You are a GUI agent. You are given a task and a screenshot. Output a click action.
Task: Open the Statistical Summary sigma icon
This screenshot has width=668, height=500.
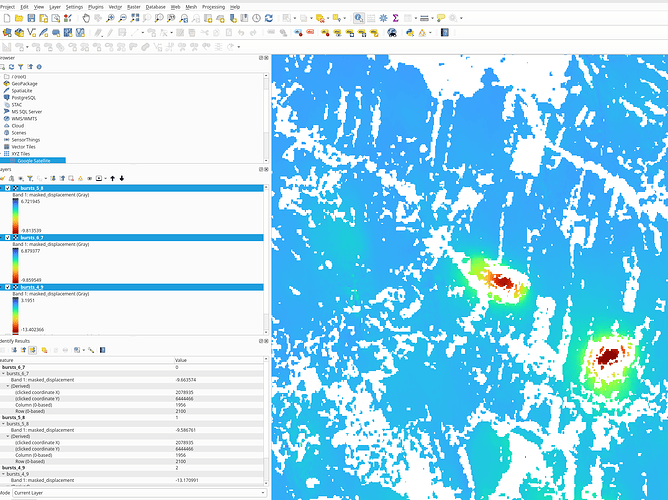pyautogui.click(x=395, y=18)
